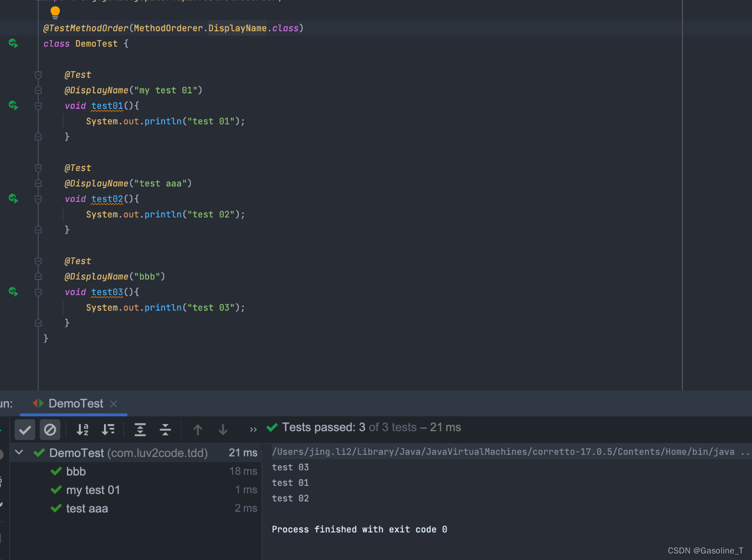Sort test results by duration
The width and height of the screenshot is (752, 560).
[108, 429]
